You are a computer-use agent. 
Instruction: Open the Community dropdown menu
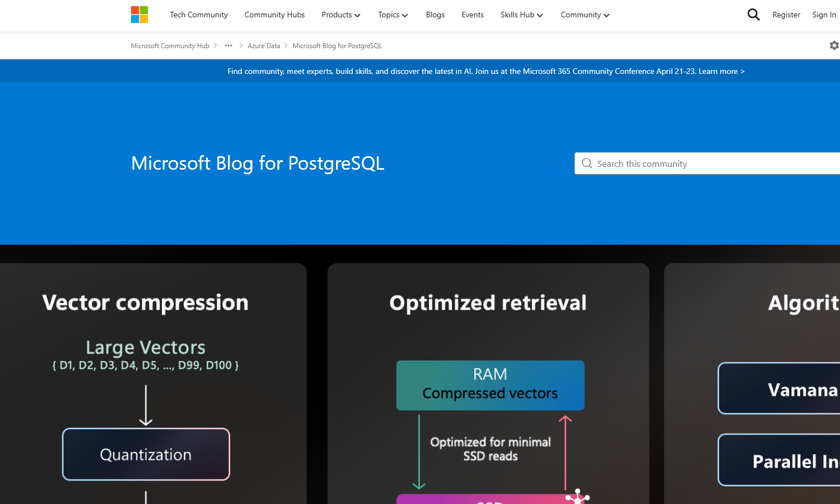(x=585, y=15)
